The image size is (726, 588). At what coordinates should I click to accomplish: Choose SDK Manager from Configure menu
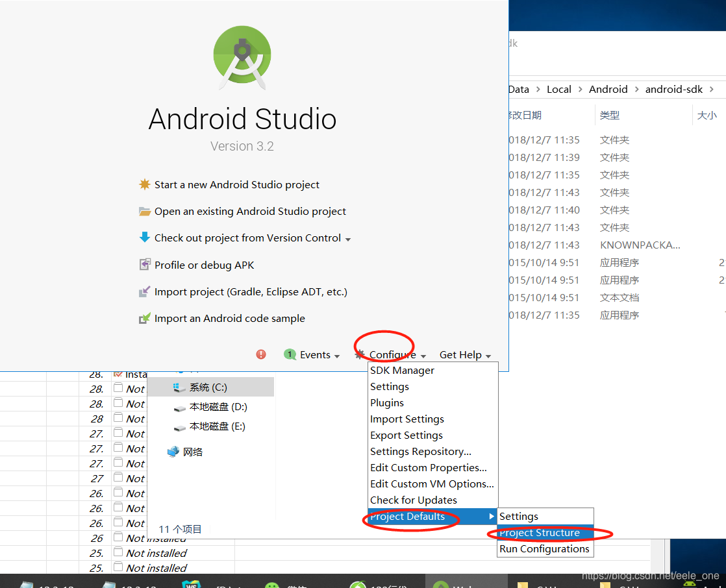(x=433, y=371)
